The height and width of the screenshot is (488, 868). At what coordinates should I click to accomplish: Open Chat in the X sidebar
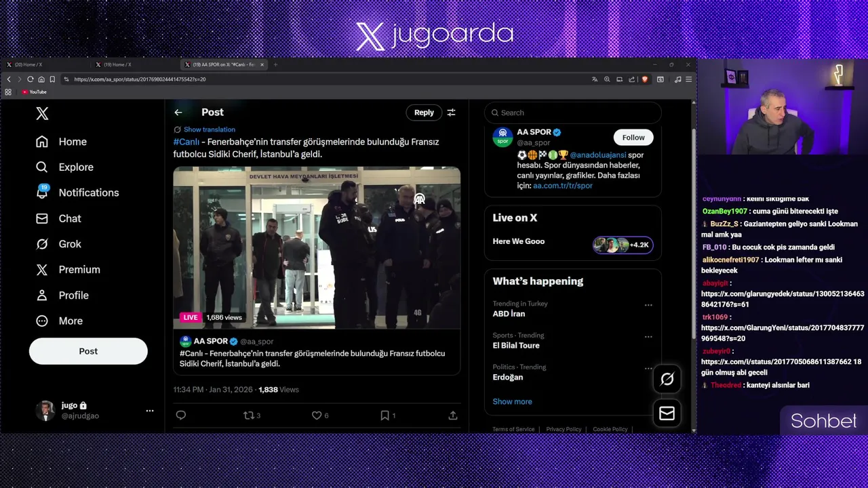(58, 218)
